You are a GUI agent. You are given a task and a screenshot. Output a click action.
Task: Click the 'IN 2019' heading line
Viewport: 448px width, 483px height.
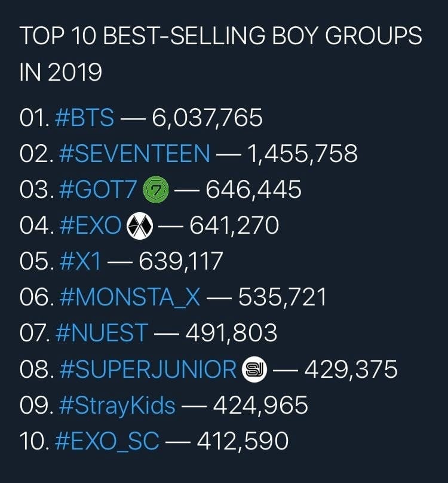(x=61, y=72)
